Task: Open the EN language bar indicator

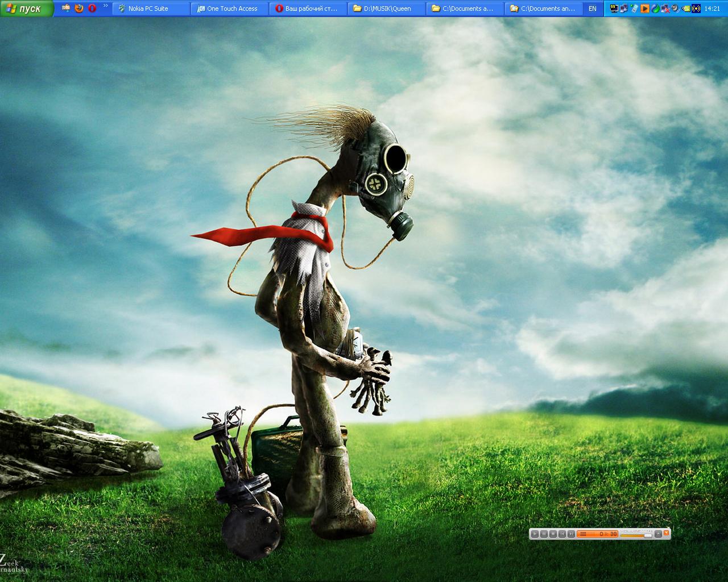Action: point(593,9)
